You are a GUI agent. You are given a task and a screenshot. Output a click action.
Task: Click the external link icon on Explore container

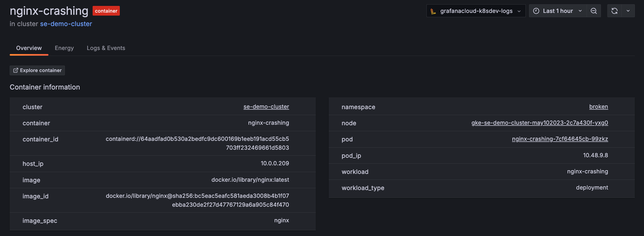[x=16, y=70]
